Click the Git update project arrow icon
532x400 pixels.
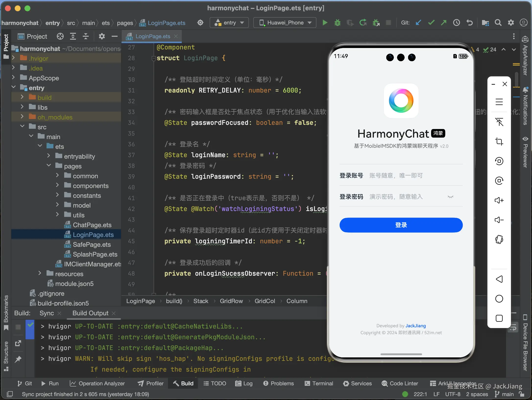pyautogui.click(x=418, y=23)
